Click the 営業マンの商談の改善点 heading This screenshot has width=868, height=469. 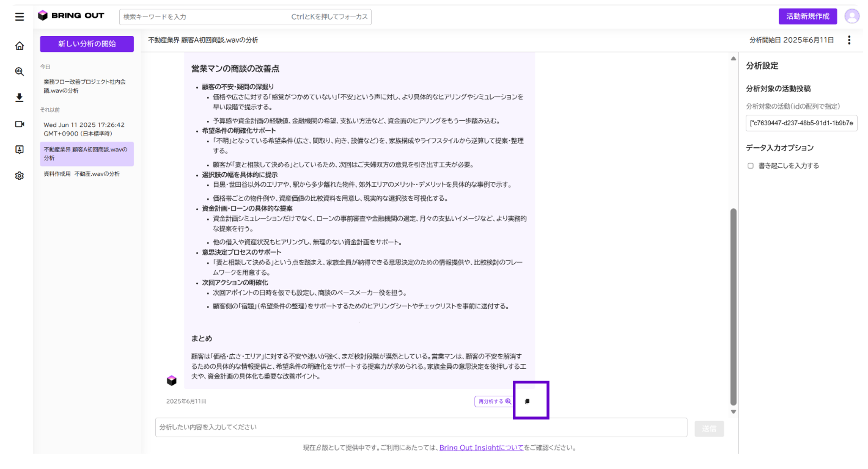[235, 68]
